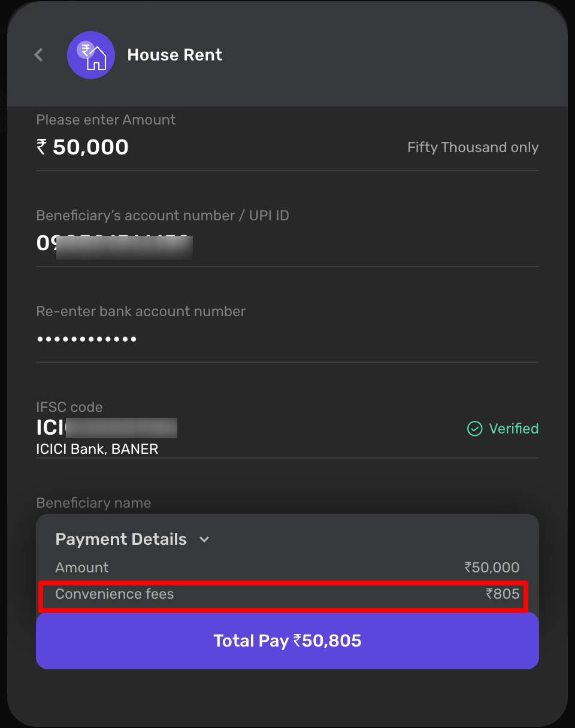
Task: Collapse Payment Details using the chevron arrow
Action: click(x=204, y=539)
